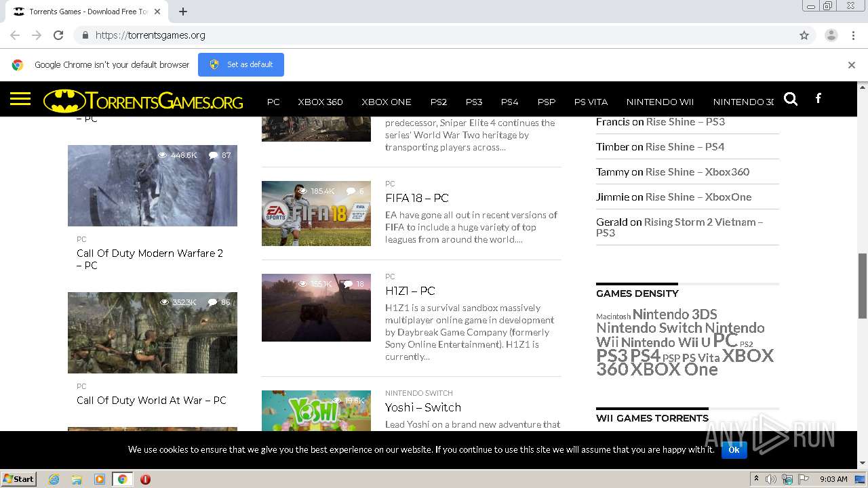The height and width of the screenshot is (488, 868).
Task: Open the H1Z1 thumbnail image
Action: point(316,308)
